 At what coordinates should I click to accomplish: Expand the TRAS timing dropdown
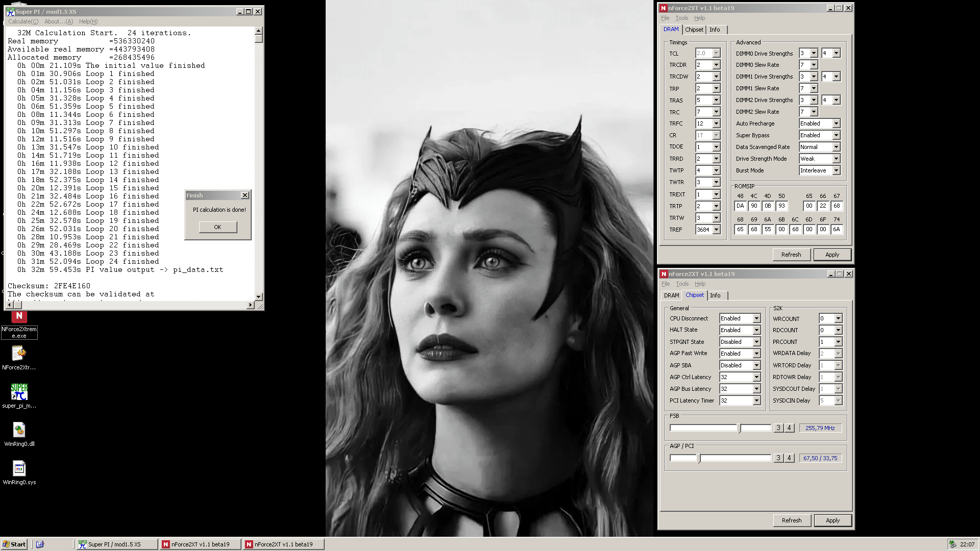[x=716, y=101]
